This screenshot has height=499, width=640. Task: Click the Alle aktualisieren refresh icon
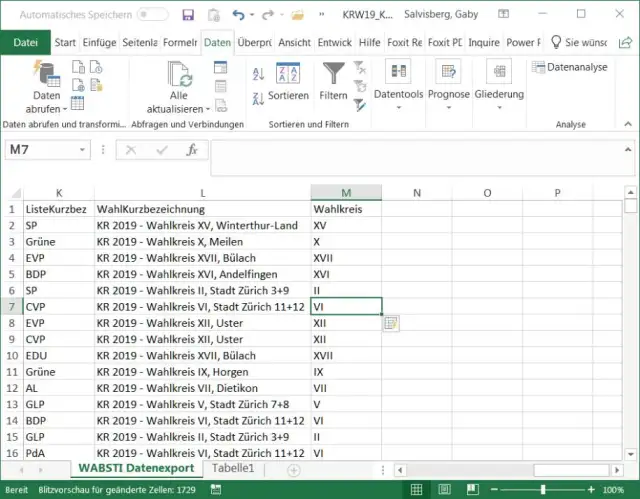click(179, 74)
